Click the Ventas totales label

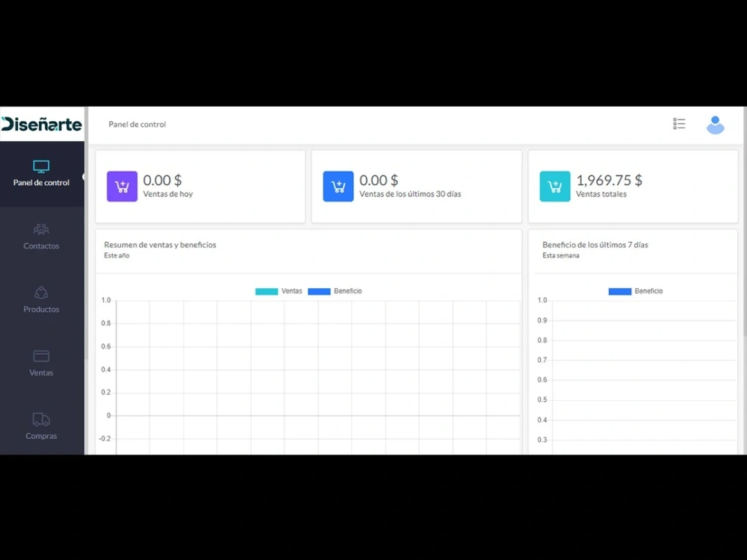click(601, 194)
